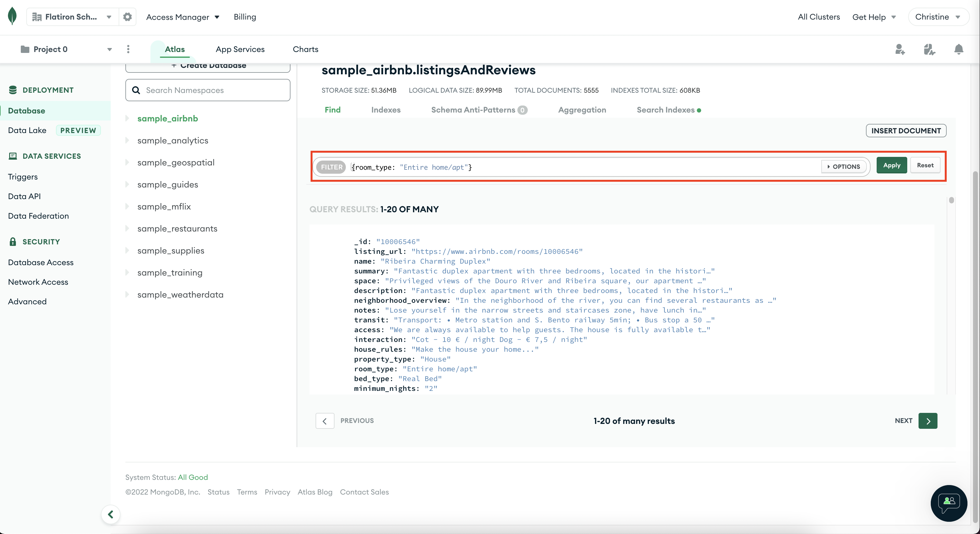Collapse the sidebar with the chevron arrow

(111, 514)
